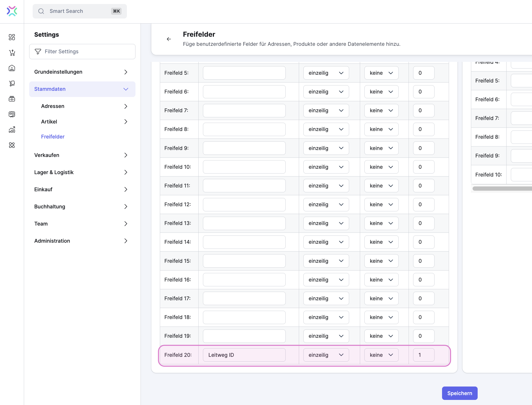Click Freifeld 6 name input
This screenshot has height=405, width=532.
pos(244,92)
